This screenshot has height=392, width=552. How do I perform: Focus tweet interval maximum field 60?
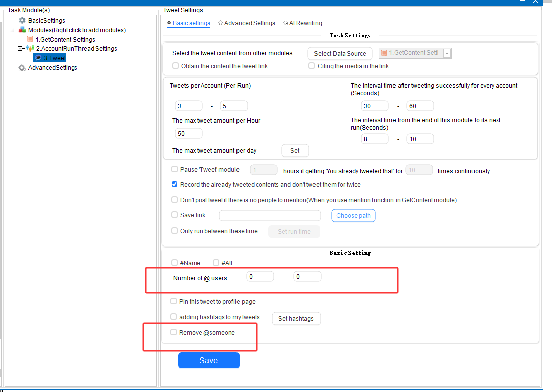coord(420,106)
